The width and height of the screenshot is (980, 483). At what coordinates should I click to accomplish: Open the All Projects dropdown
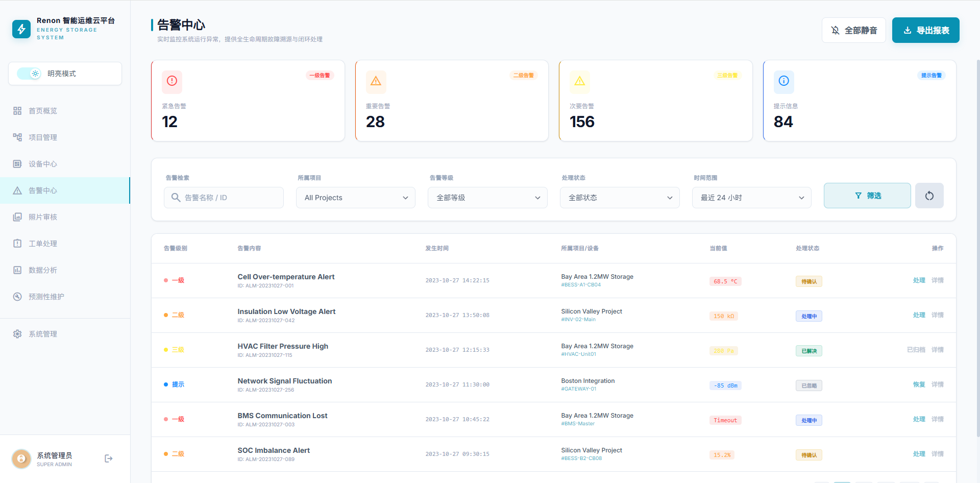tap(356, 198)
